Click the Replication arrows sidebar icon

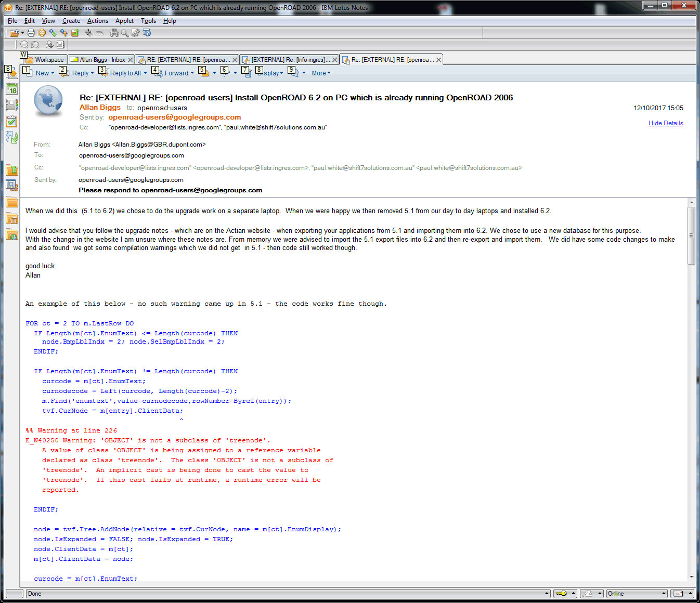[x=12, y=138]
